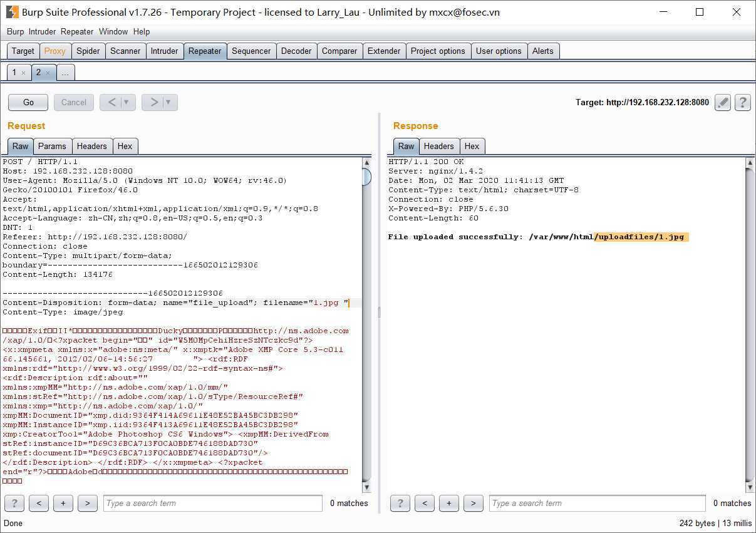The height and width of the screenshot is (533, 756).
Task: Select the Request Headers tab
Action: point(91,146)
